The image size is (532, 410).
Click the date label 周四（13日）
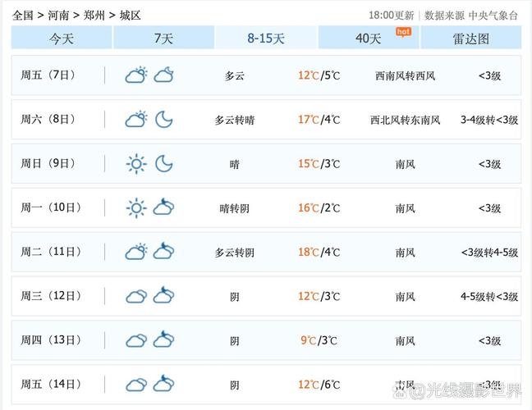point(51,339)
